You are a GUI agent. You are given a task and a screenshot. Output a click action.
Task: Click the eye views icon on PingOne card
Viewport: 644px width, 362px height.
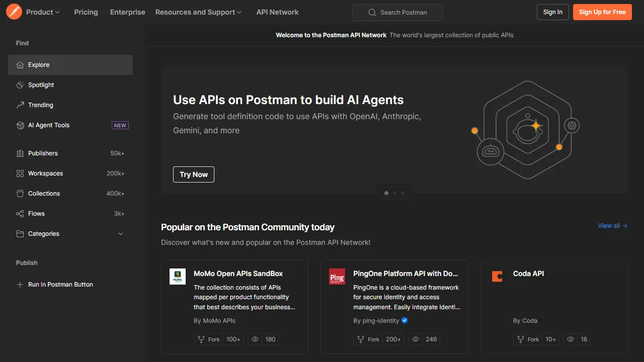coord(416,339)
